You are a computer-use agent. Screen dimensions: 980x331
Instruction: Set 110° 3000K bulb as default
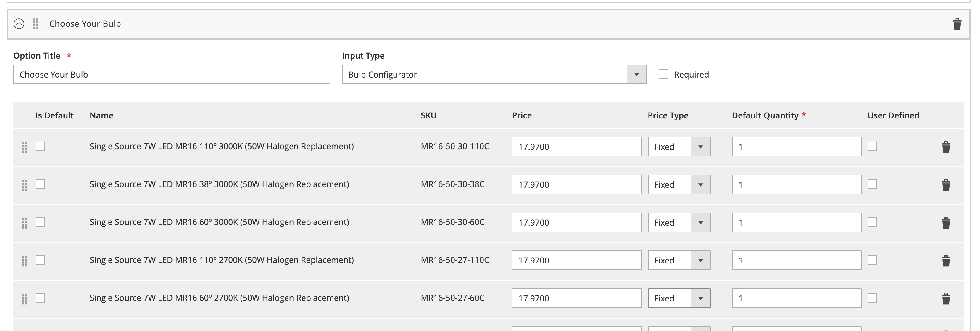tap(40, 147)
